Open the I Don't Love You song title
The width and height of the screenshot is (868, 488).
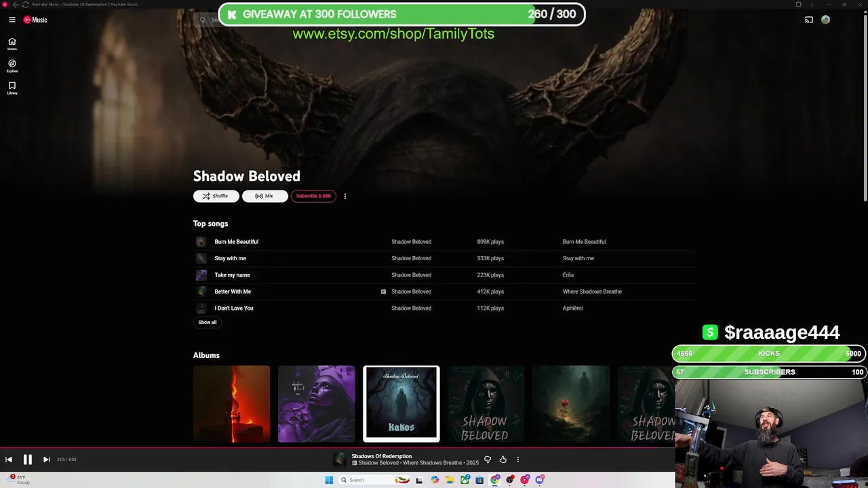(234, 308)
